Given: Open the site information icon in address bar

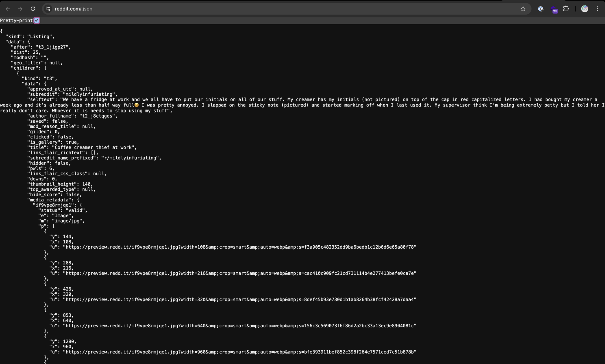Looking at the screenshot, I should 48,9.
